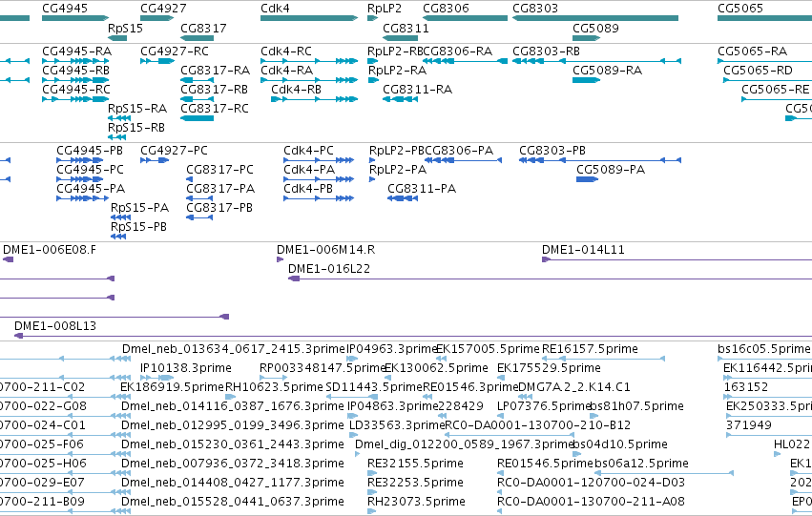Select transcript Cdk4-RC label
Image resolution: width=812 pixels, height=516 pixels.
pyautogui.click(x=286, y=52)
